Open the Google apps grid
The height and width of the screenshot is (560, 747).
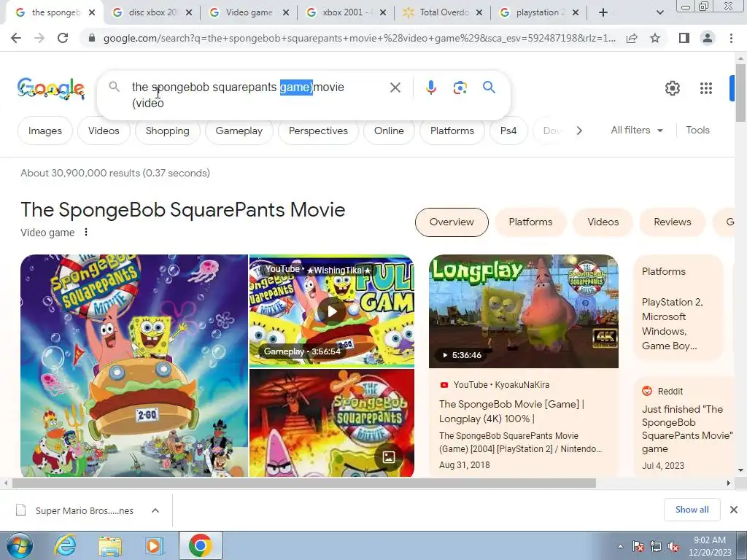(706, 88)
